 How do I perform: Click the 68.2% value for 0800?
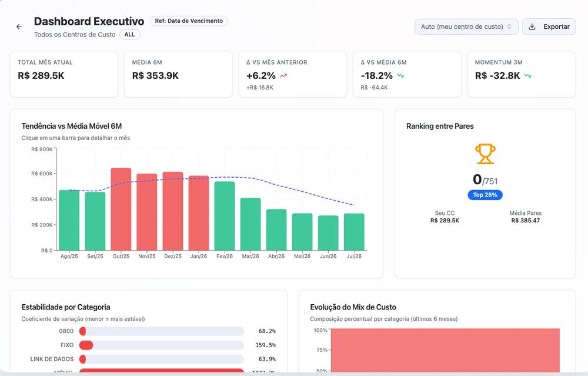tap(267, 331)
